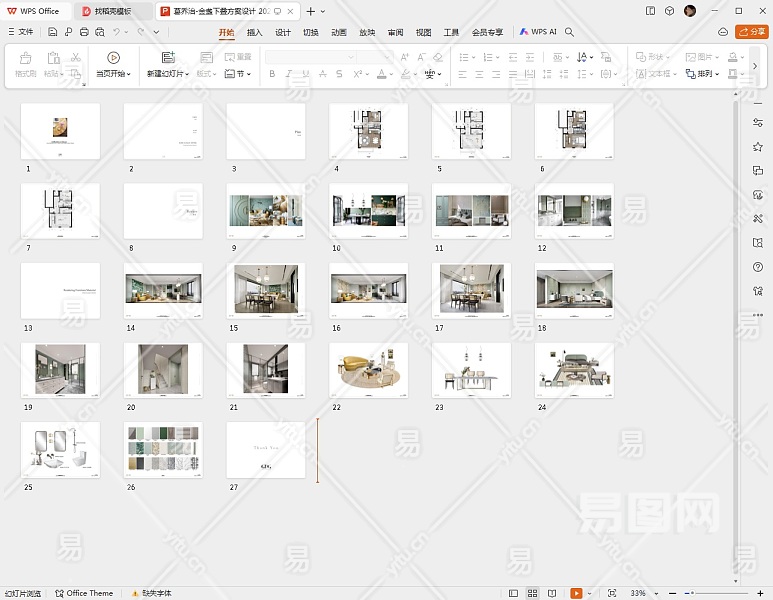Switch to the 插入 ribbon tab

click(x=255, y=32)
